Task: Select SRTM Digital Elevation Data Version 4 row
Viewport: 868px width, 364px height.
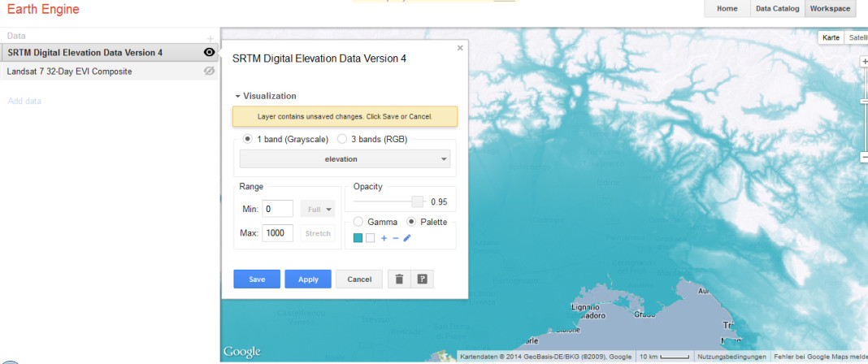Action: pyautogui.click(x=110, y=53)
